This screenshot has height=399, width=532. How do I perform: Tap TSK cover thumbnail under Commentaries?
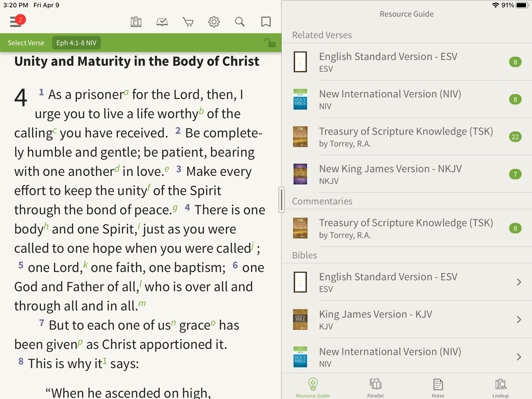300,228
